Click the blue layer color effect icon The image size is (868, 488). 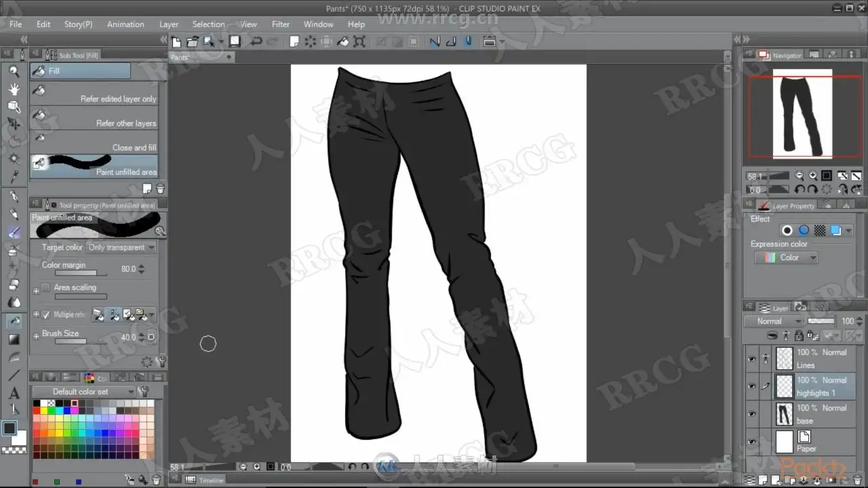click(804, 230)
